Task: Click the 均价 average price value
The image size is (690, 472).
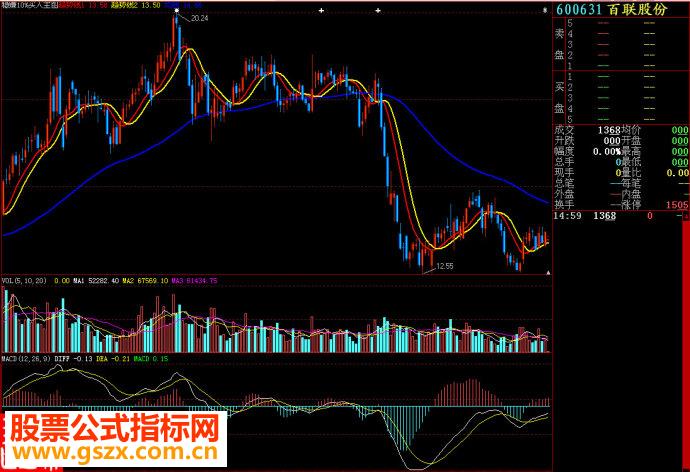Action: click(x=680, y=130)
